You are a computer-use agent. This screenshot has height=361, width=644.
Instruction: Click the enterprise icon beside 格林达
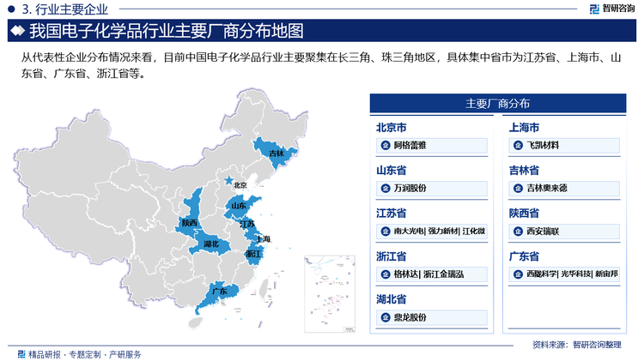coord(386,274)
